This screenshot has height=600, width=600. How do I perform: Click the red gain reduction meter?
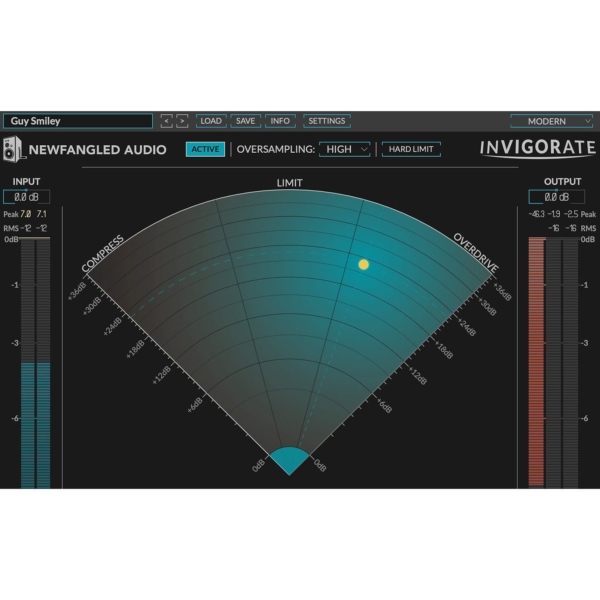tap(536, 362)
